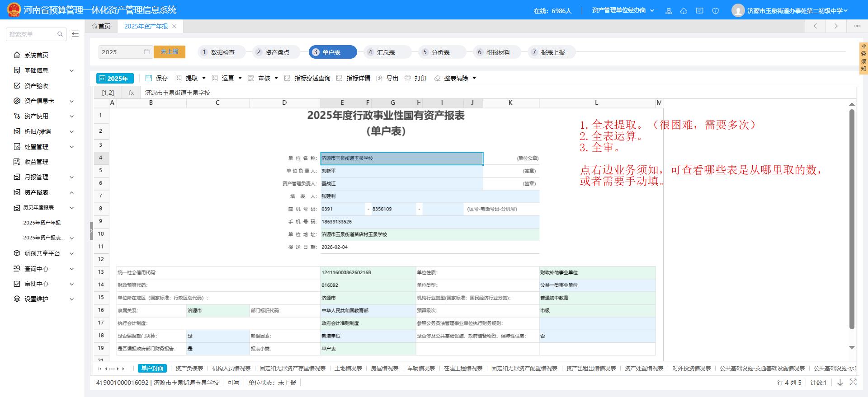Expand the 提取 dropdown arrow
This screenshot has width=868, height=397.
[204, 78]
